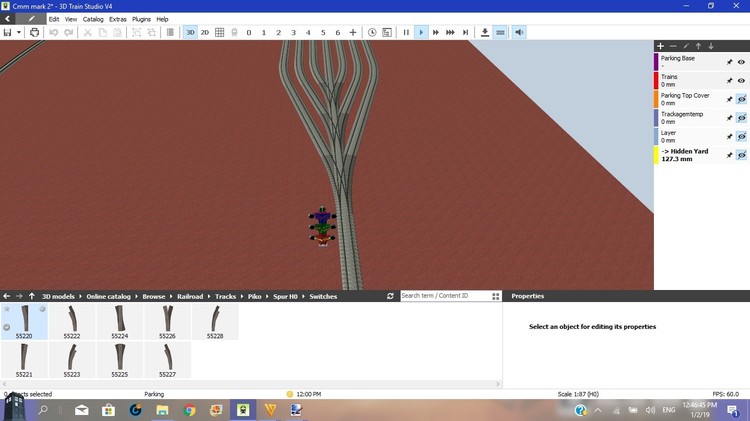Image resolution: width=750 pixels, height=421 pixels.
Task: Open the event management icon
Action: click(x=387, y=33)
